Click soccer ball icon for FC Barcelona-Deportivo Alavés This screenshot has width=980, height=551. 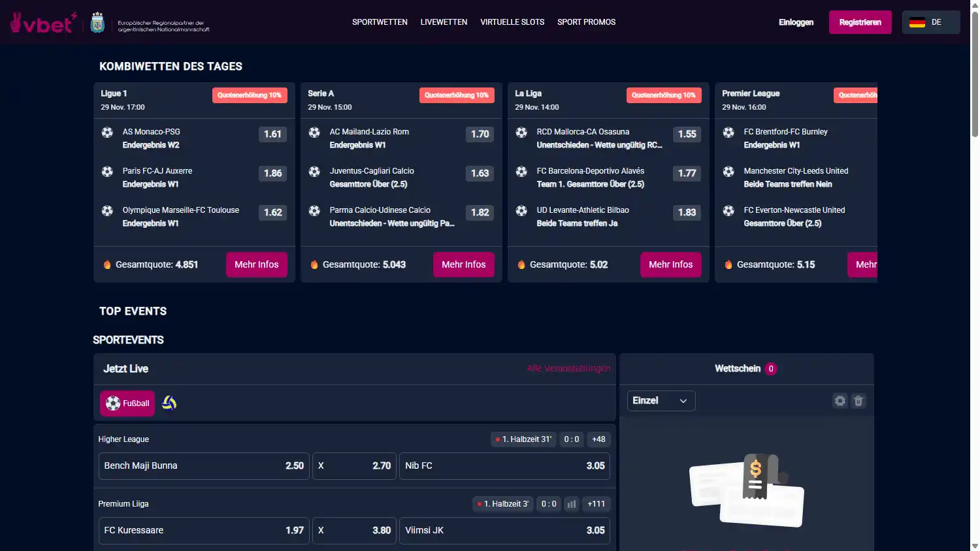click(x=521, y=172)
